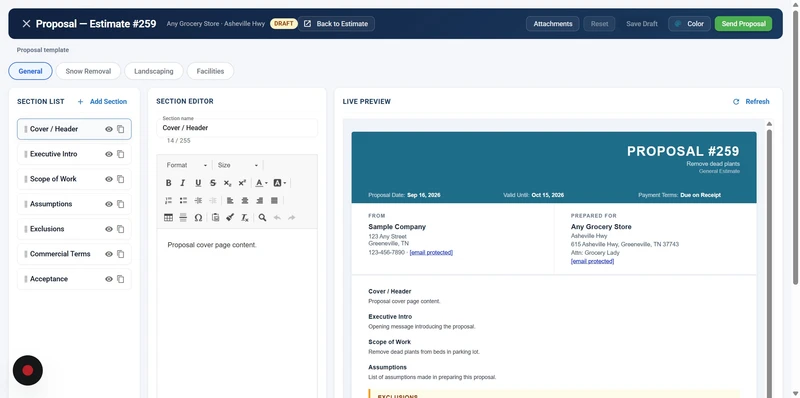Image resolution: width=800 pixels, height=398 pixels.
Task: Apply italic formatting in section editor
Action: coord(183,183)
